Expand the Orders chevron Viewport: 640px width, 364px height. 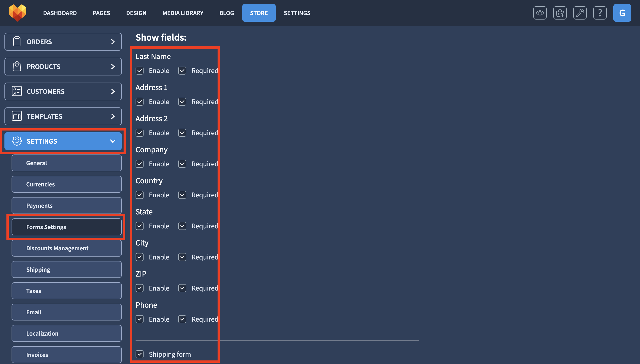tap(113, 42)
